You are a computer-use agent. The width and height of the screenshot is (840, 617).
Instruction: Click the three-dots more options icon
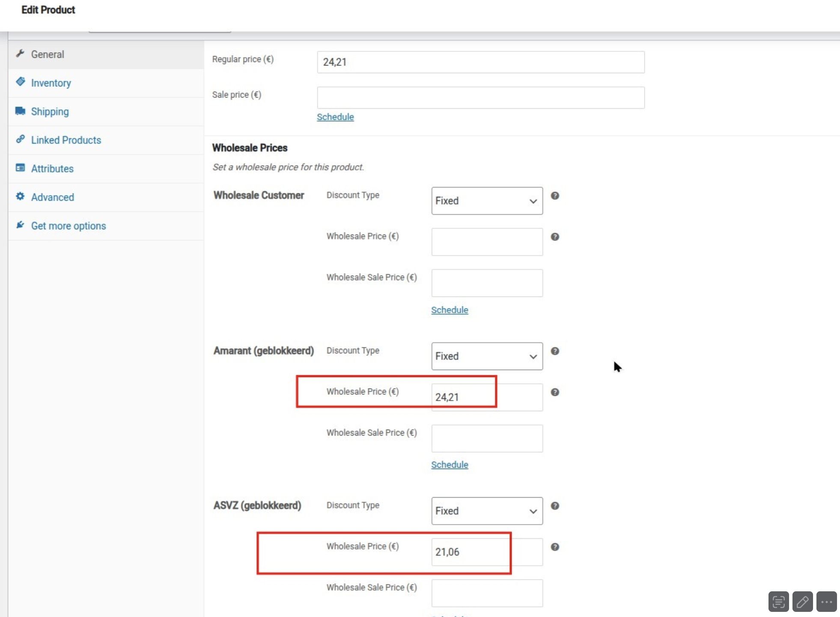[x=826, y=602]
